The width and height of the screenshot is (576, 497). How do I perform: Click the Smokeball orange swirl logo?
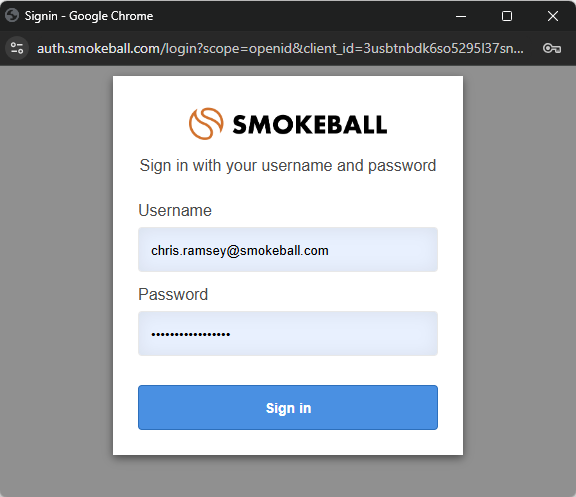coord(206,124)
